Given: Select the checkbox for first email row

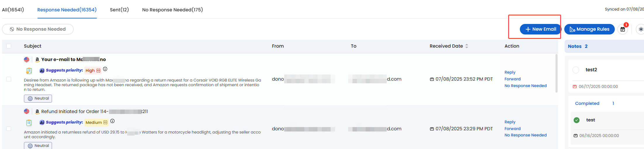Looking at the screenshot, I should coord(9,79).
